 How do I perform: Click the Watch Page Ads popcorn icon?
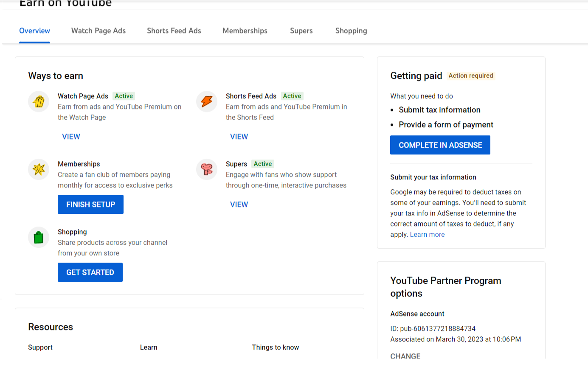point(39,102)
